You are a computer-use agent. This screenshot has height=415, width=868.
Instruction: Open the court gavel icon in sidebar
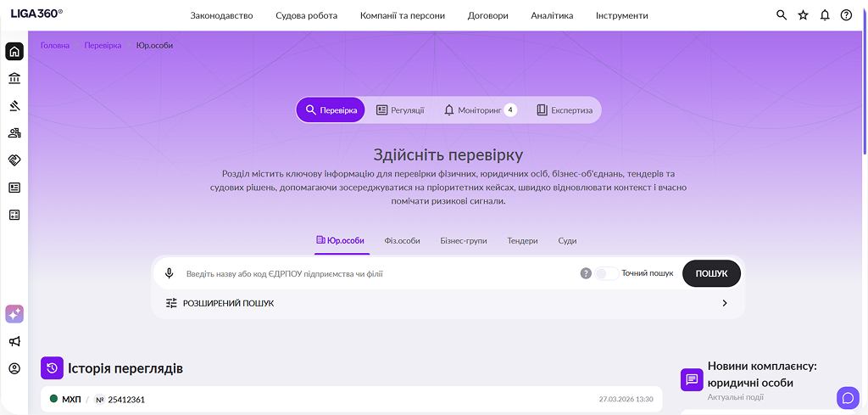pyautogui.click(x=14, y=105)
